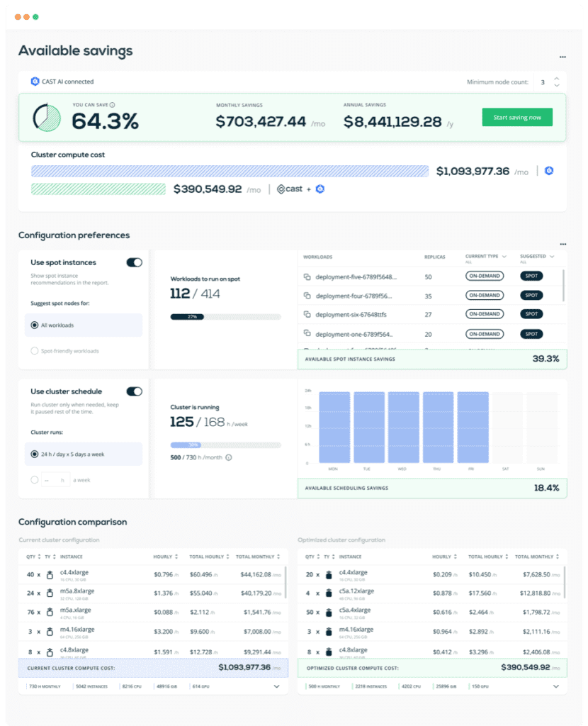The width and height of the screenshot is (588, 726).
Task: Click the Kubernetes icon next to $1,093,977.36
Action: click(549, 171)
